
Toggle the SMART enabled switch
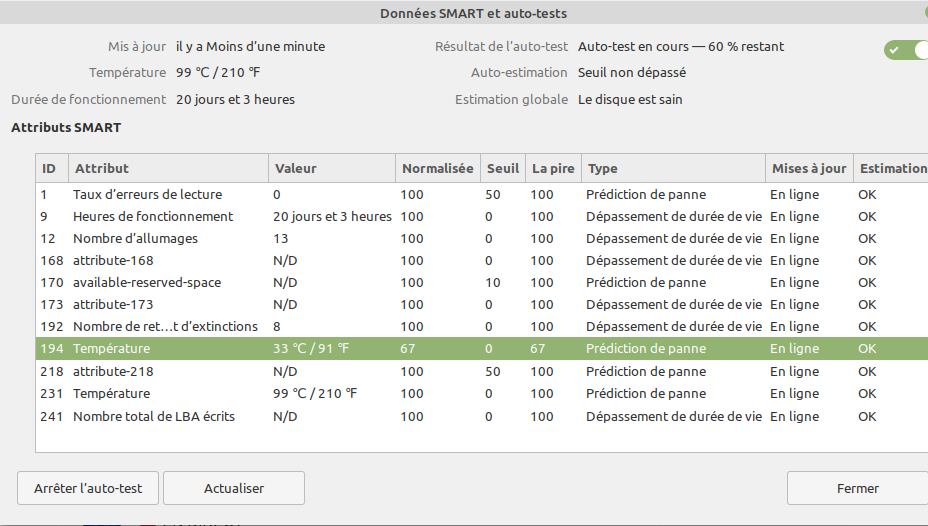[x=906, y=50]
